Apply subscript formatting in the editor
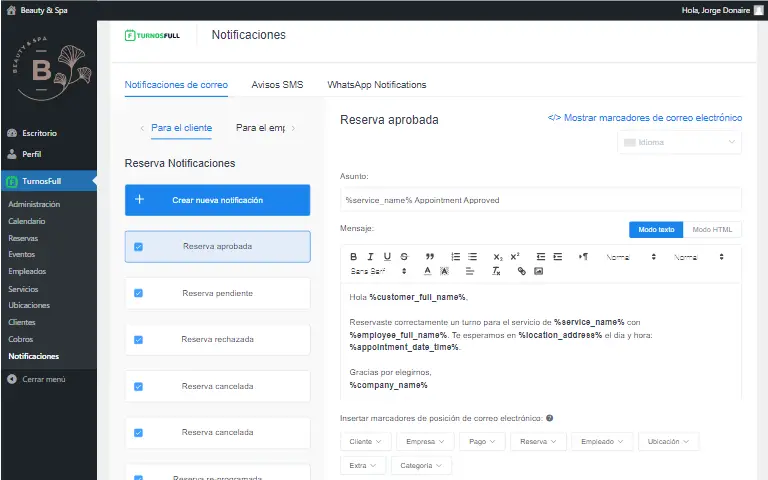Image resolution: width=768 pixels, height=480 pixels. point(498,257)
